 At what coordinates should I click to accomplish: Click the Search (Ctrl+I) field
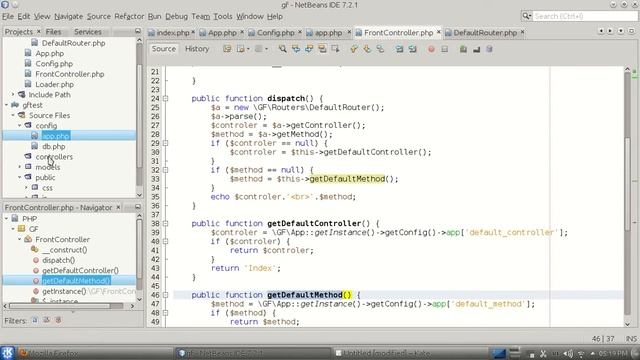pyautogui.click(x=585, y=16)
